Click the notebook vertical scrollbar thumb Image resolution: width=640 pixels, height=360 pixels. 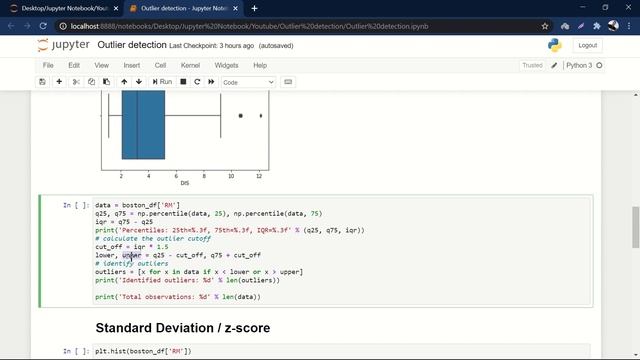636,227
